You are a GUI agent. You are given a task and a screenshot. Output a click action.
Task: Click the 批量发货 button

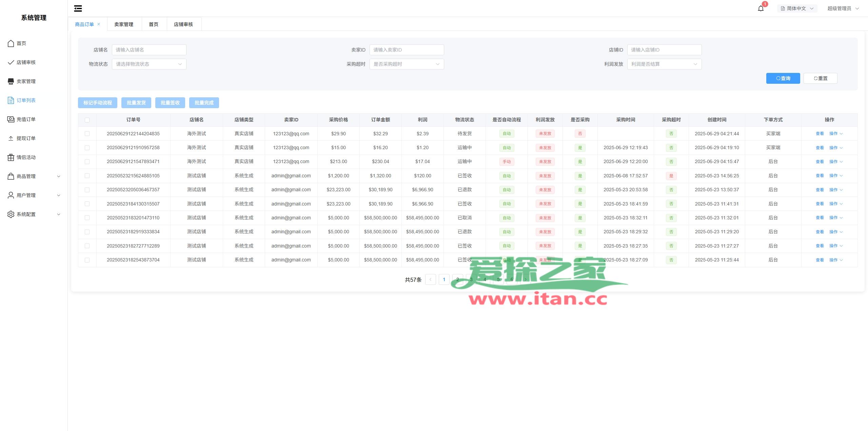pyautogui.click(x=136, y=103)
